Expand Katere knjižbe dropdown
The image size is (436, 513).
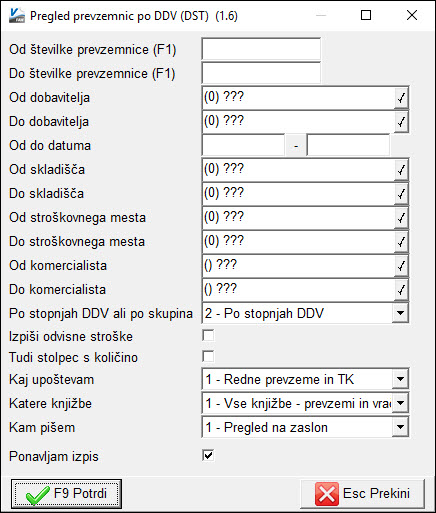pos(400,403)
